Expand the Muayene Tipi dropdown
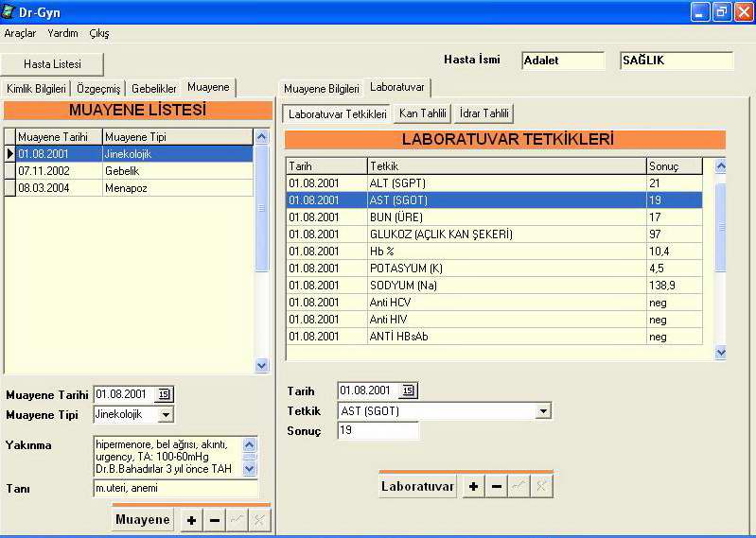This screenshot has height=538, width=756. coord(166,414)
